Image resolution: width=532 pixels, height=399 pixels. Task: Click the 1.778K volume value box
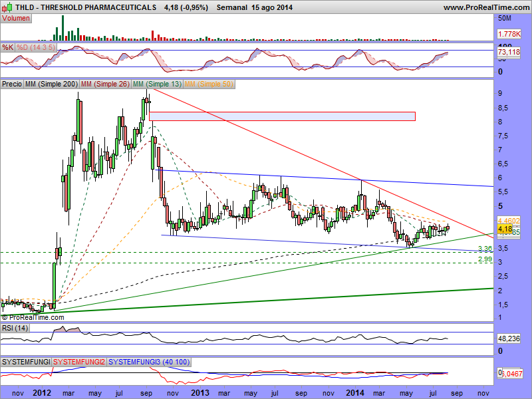[509, 34]
